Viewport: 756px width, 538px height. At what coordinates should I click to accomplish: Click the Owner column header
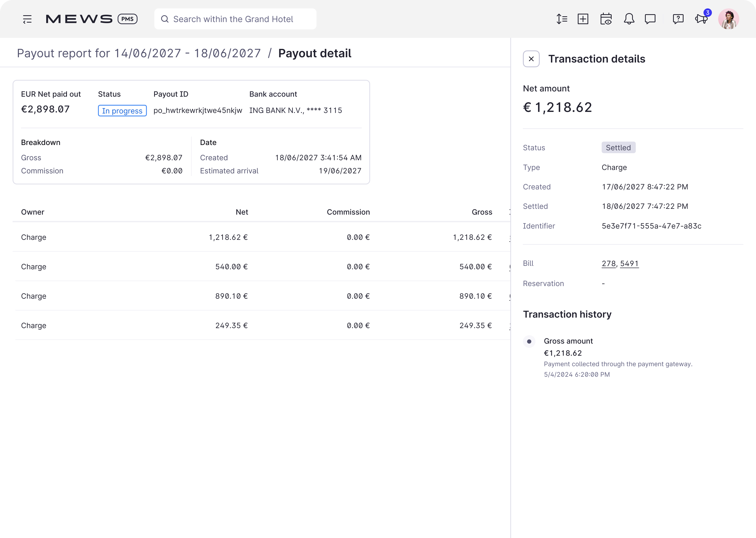click(33, 212)
